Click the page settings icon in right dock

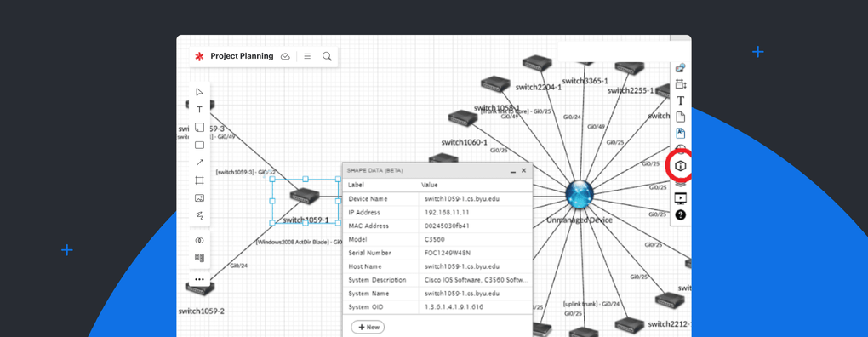[680, 84]
